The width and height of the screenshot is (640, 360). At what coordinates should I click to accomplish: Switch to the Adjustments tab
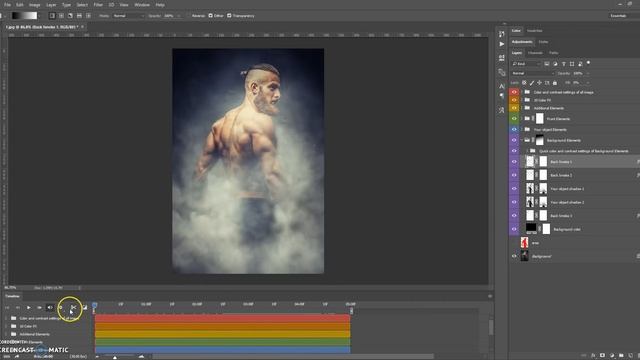pyautogui.click(x=522, y=42)
